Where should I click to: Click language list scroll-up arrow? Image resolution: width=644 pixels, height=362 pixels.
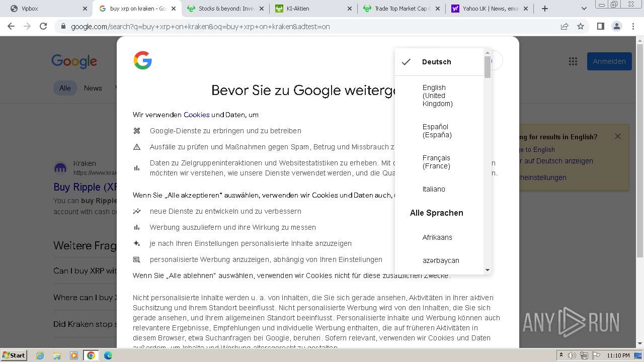click(487, 52)
